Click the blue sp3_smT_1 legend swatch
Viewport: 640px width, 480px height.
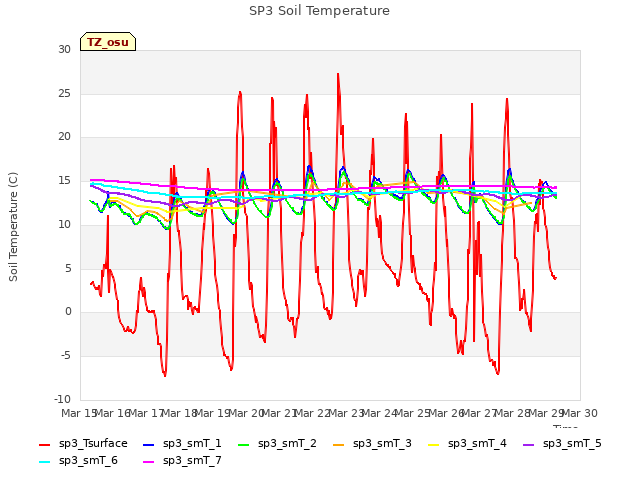coord(149,444)
